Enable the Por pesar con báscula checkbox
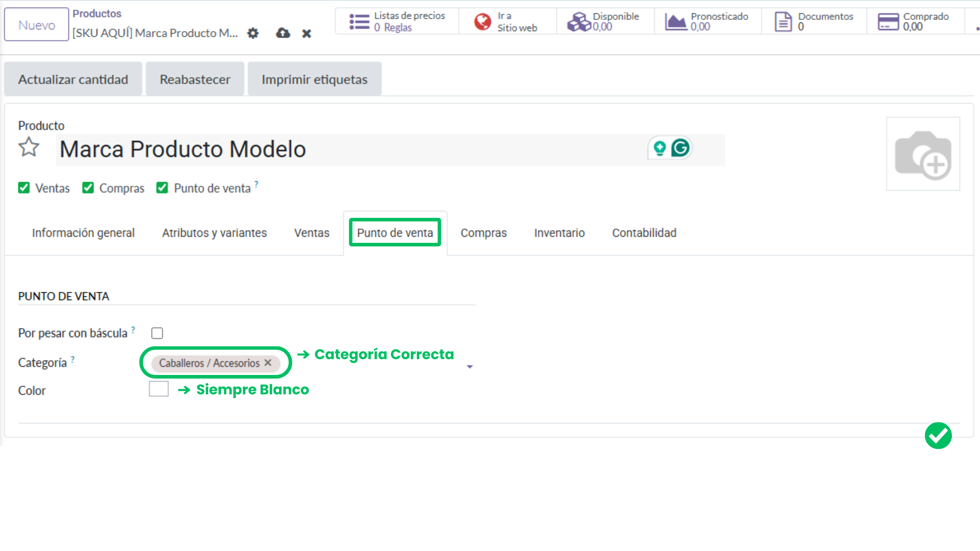 (157, 333)
